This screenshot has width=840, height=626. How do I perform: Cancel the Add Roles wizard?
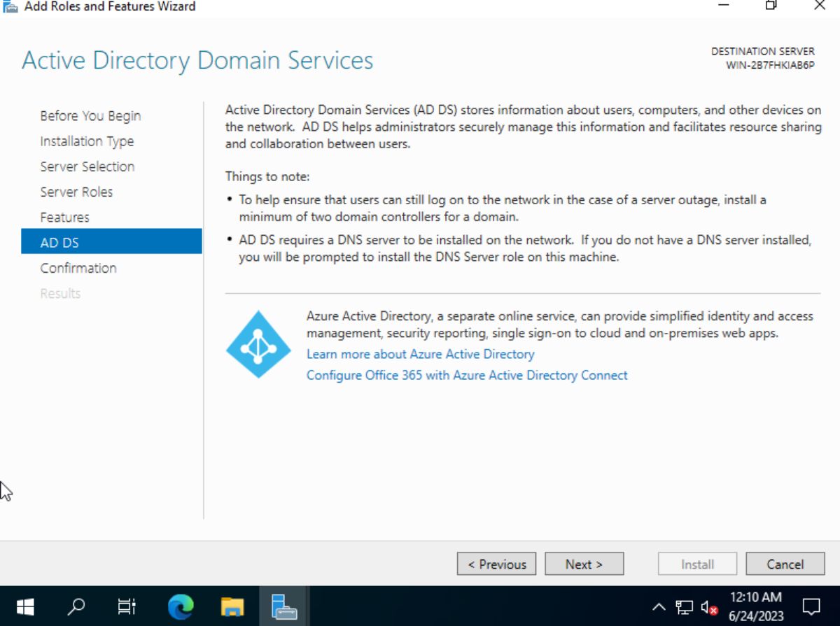785,564
